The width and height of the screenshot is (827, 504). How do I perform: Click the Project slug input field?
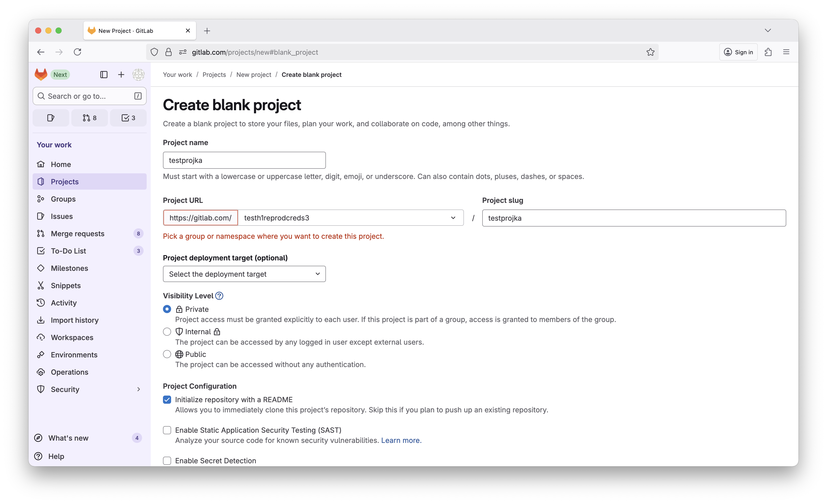coord(634,218)
